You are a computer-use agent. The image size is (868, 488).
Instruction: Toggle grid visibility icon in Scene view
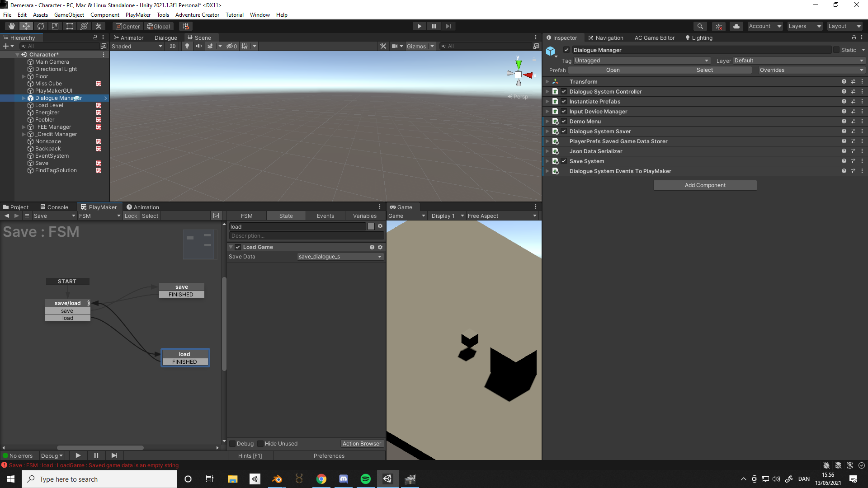click(x=245, y=46)
